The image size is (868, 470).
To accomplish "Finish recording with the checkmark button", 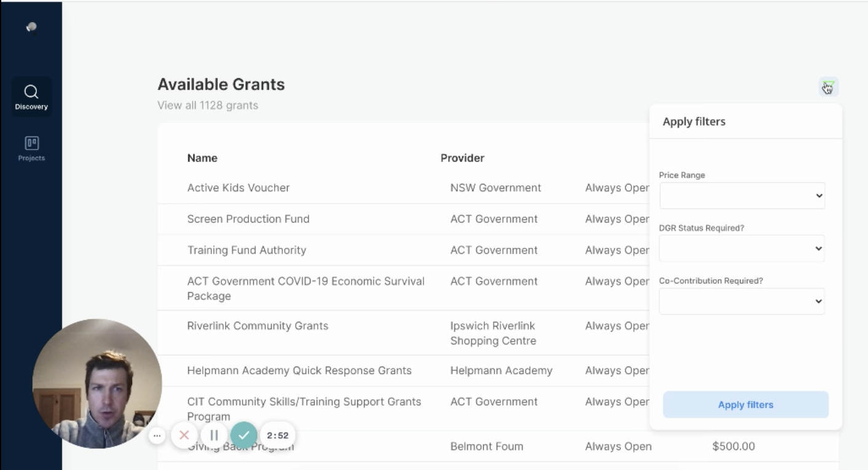I will (x=243, y=436).
